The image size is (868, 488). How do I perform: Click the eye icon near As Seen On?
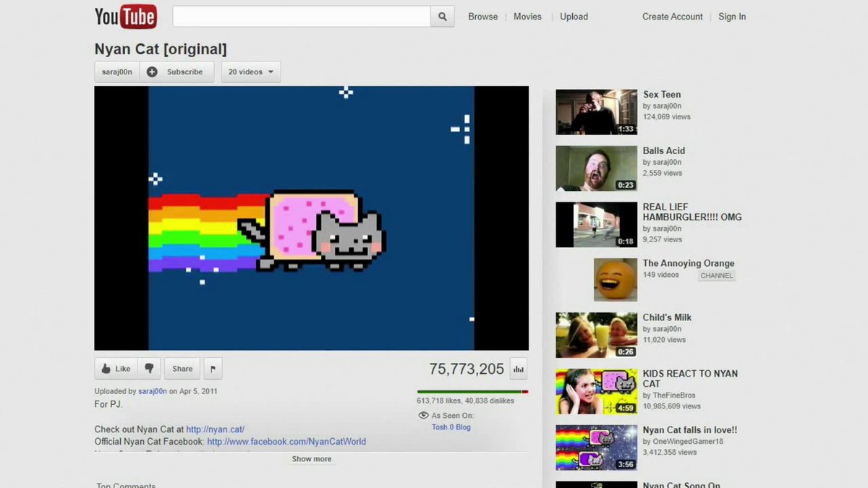click(x=424, y=416)
